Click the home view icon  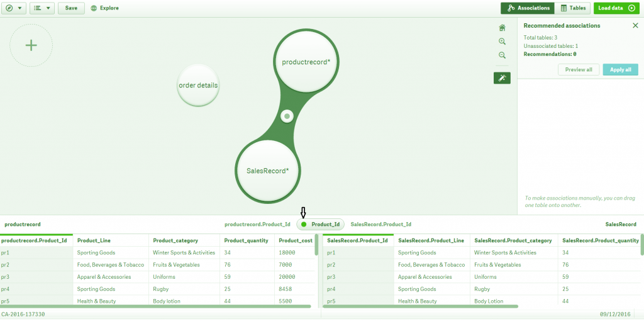pyautogui.click(x=502, y=28)
